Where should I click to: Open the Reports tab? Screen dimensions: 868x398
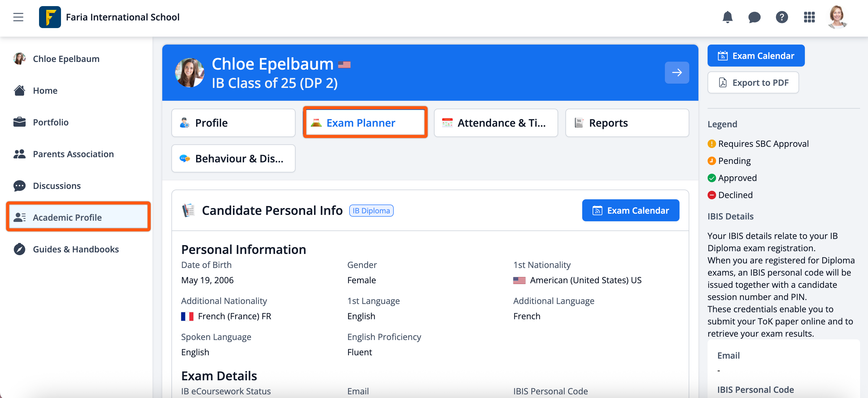(x=627, y=123)
